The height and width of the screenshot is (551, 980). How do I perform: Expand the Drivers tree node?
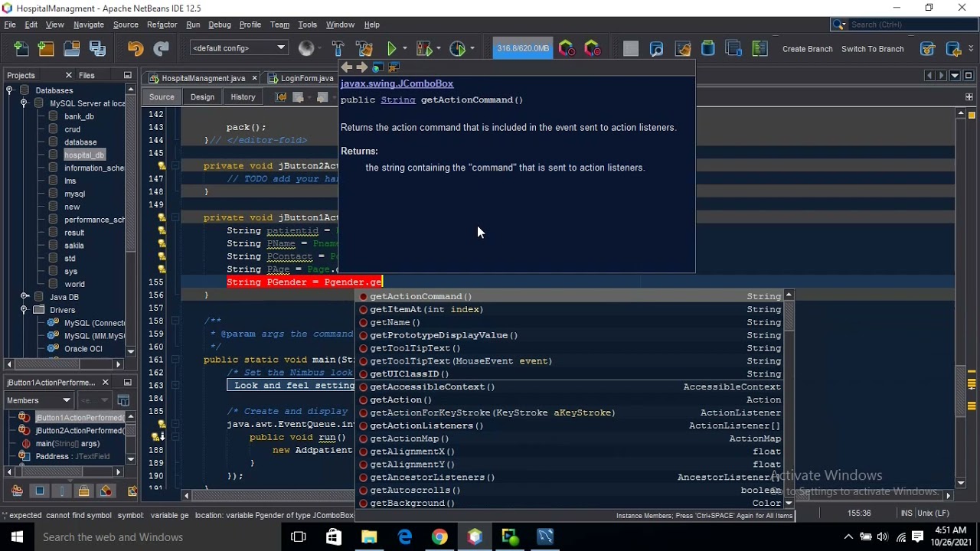point(24,310)
